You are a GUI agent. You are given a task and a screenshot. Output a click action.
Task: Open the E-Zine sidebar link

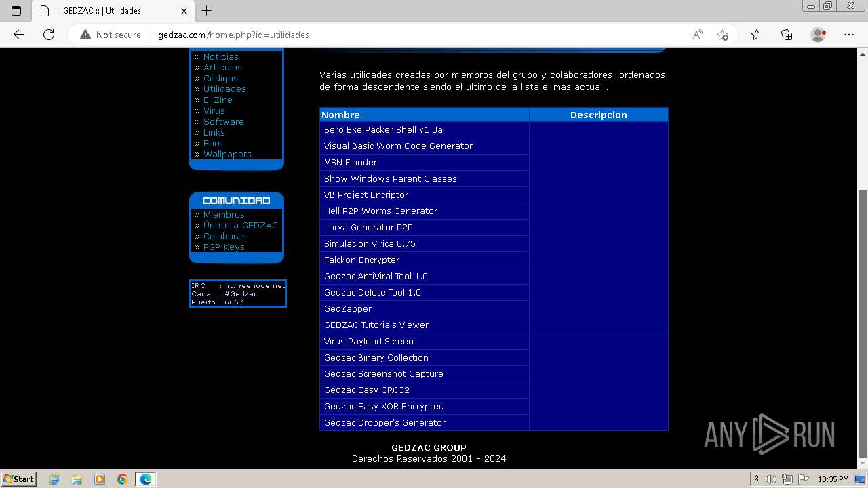pyautogui.click(x=218, y=100)
